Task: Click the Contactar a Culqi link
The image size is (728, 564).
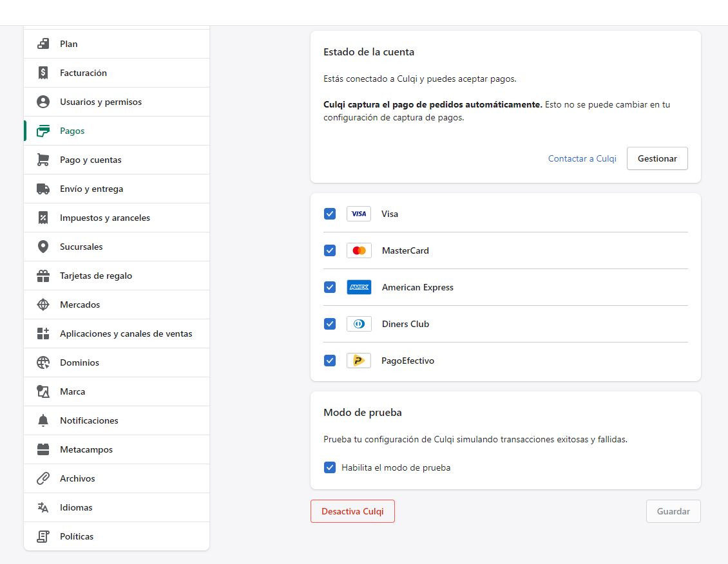Action: coord(582,158)
